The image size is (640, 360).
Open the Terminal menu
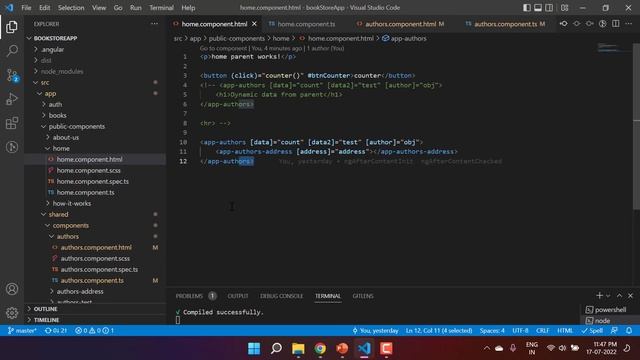click(161, 8)
